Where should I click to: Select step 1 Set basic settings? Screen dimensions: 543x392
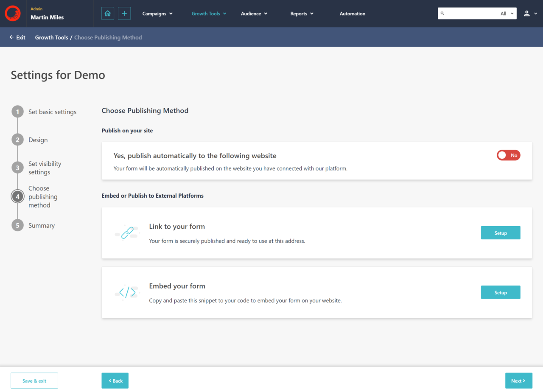tap(17, 112)
